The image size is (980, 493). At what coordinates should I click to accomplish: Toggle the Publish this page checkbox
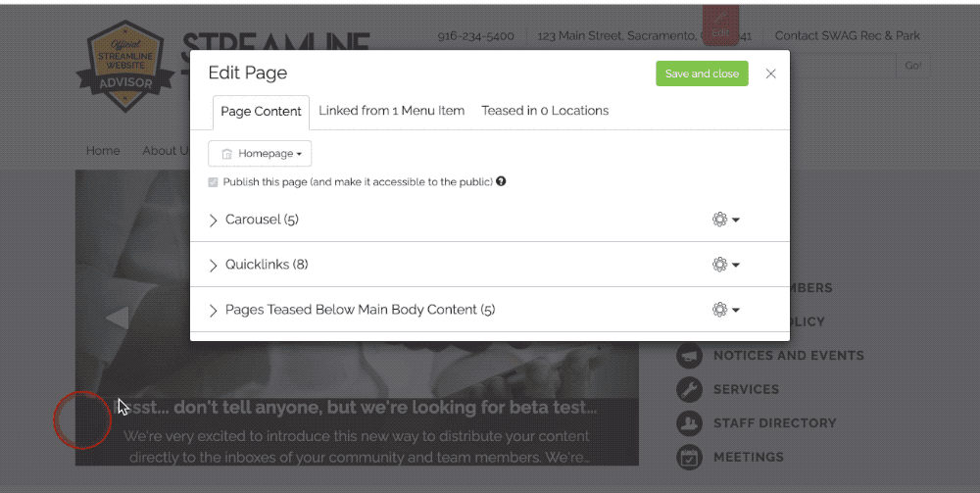213,182
